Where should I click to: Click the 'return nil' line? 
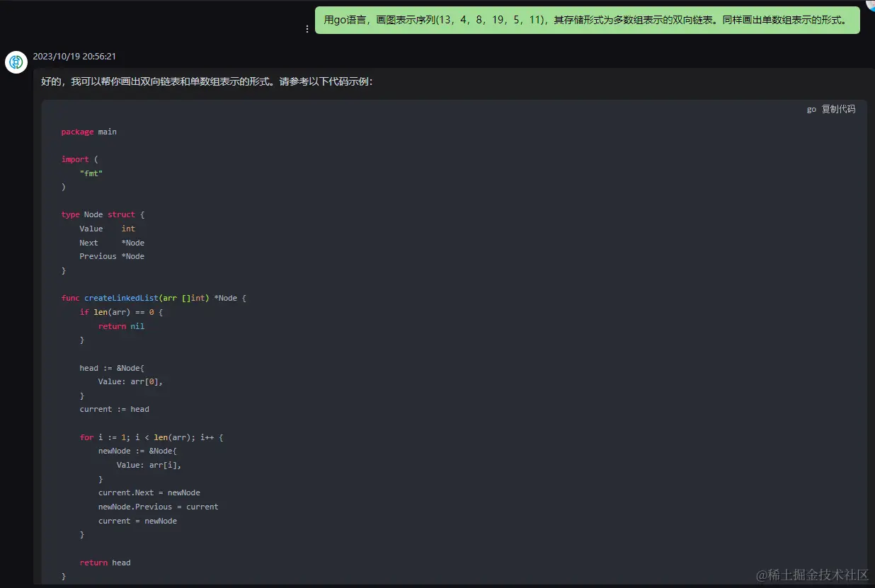coord(122,326)
